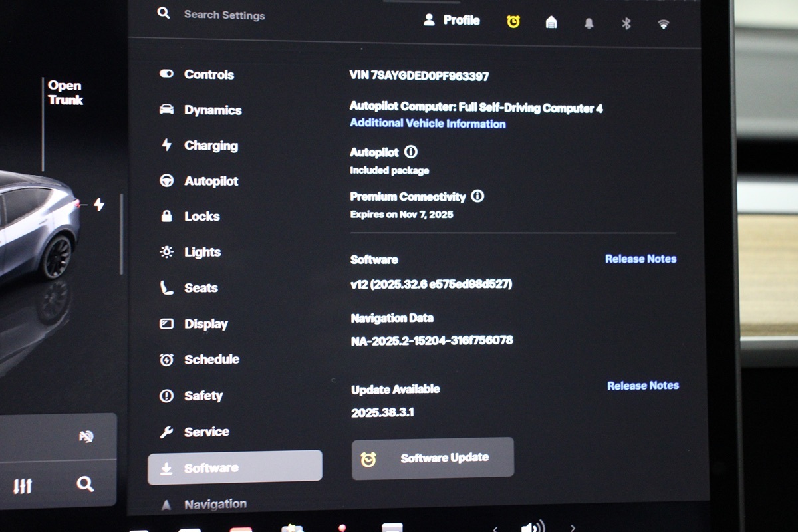View Release Notes for the installed software
The image size is (798, 532).
coord(640,259)
